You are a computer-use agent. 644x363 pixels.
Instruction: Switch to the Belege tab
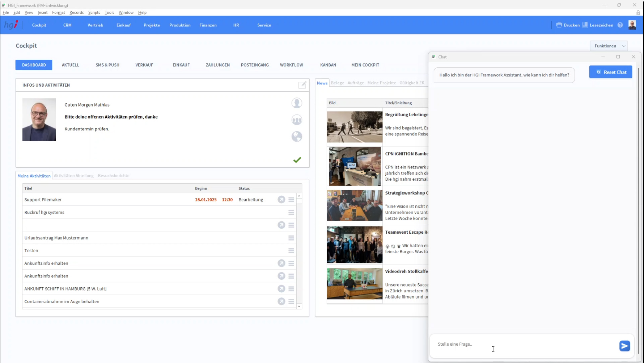pos(338,83)
